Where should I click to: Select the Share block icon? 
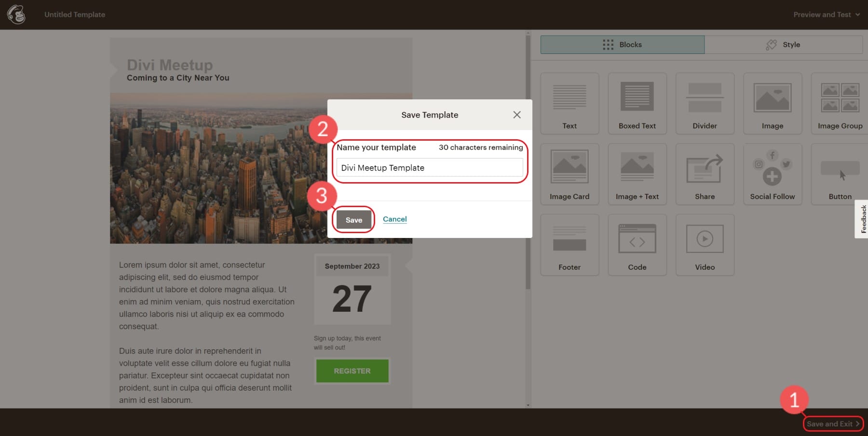pos(705,173)
